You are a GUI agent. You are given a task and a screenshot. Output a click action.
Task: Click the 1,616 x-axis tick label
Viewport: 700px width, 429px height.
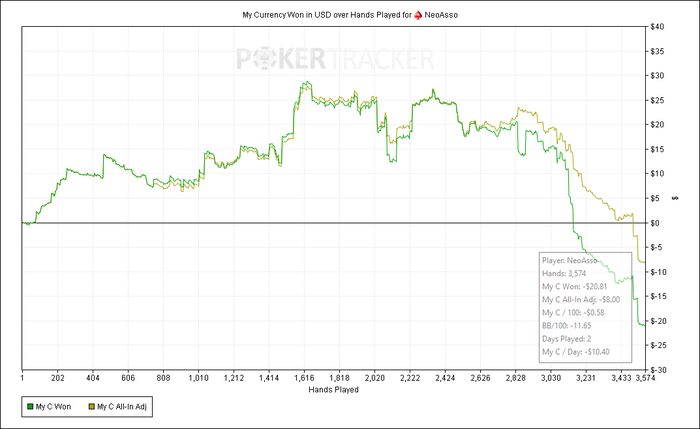pyautogui.click(x=304, y=378)
